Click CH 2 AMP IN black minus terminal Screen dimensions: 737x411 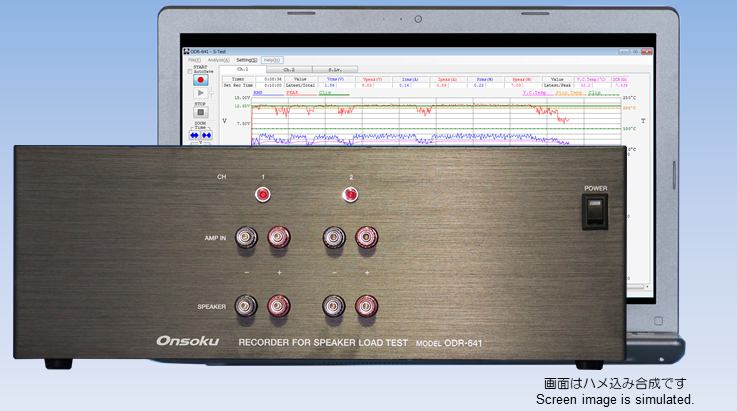tap(334, 237)
